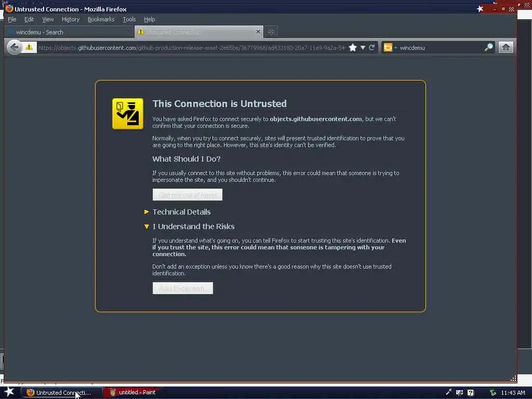Open the History menu

point(71,19)
